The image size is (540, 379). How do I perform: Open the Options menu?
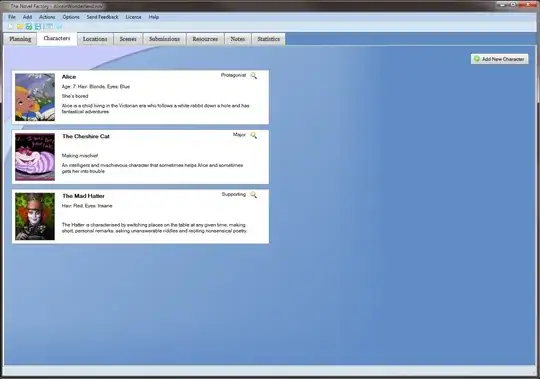click(x=71, y=17)
